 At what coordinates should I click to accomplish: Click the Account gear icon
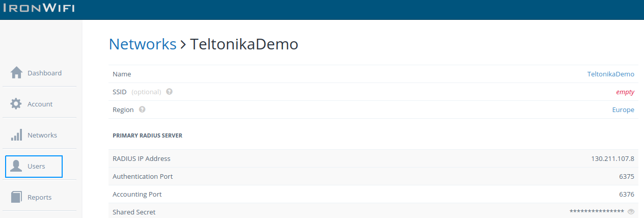click(x=16, y=104)
